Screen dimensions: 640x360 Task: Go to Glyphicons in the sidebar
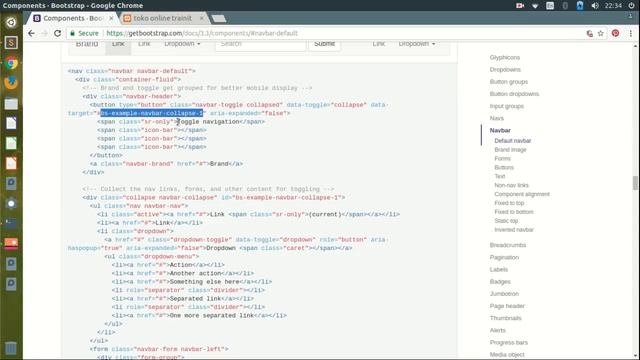(505, 58)
